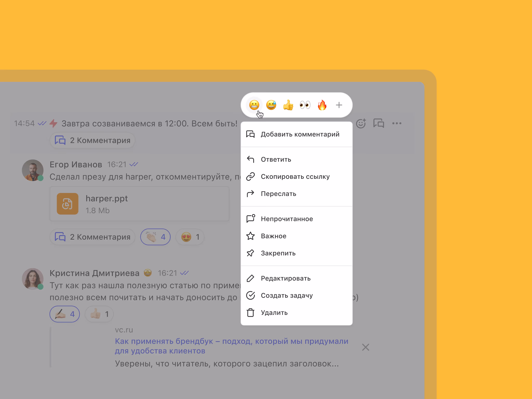Select 'Добавить комментарий' in context menu
The image size is (532, 399).
[300, 134]
